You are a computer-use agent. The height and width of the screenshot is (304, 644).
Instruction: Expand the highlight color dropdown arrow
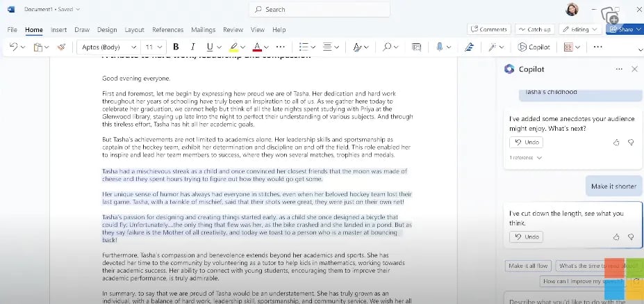tap(242, 47)
